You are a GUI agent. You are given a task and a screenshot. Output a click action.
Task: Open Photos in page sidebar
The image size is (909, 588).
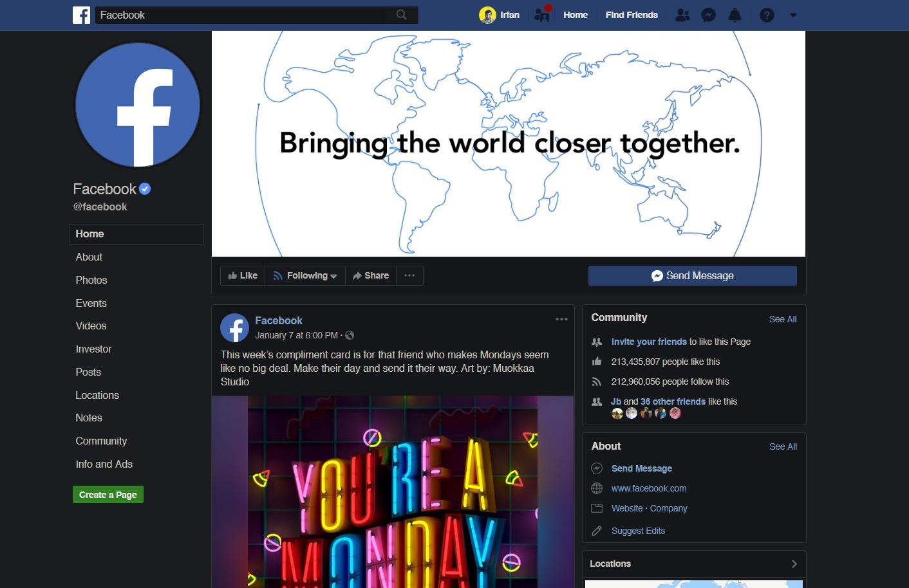91,280
